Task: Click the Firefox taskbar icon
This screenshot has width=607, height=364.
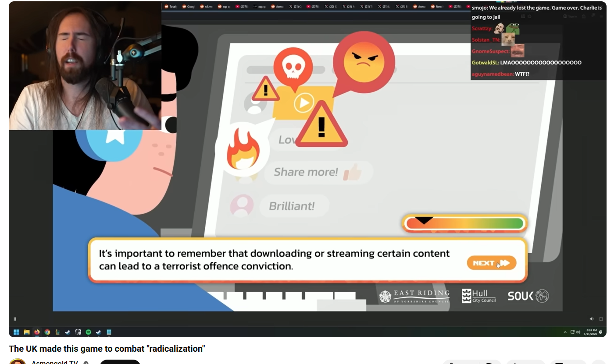Action: point(37,332)
